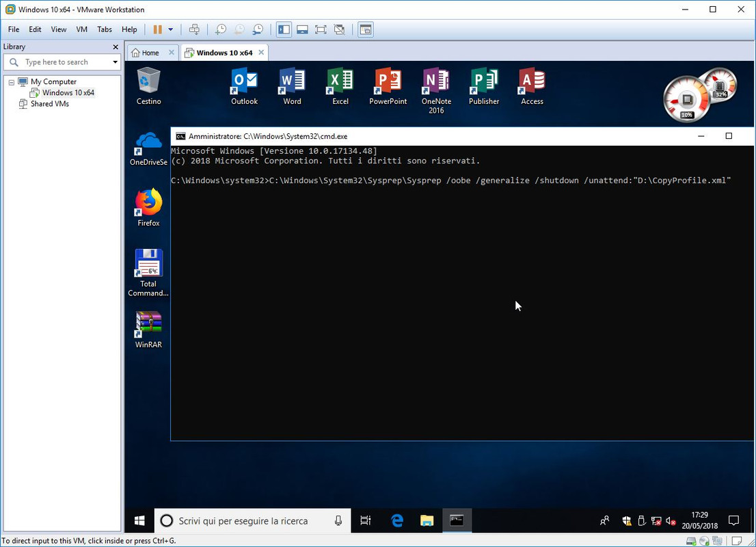Click the CD/DVD drive status bar icon
756x547 pixels.
[704, 541]
